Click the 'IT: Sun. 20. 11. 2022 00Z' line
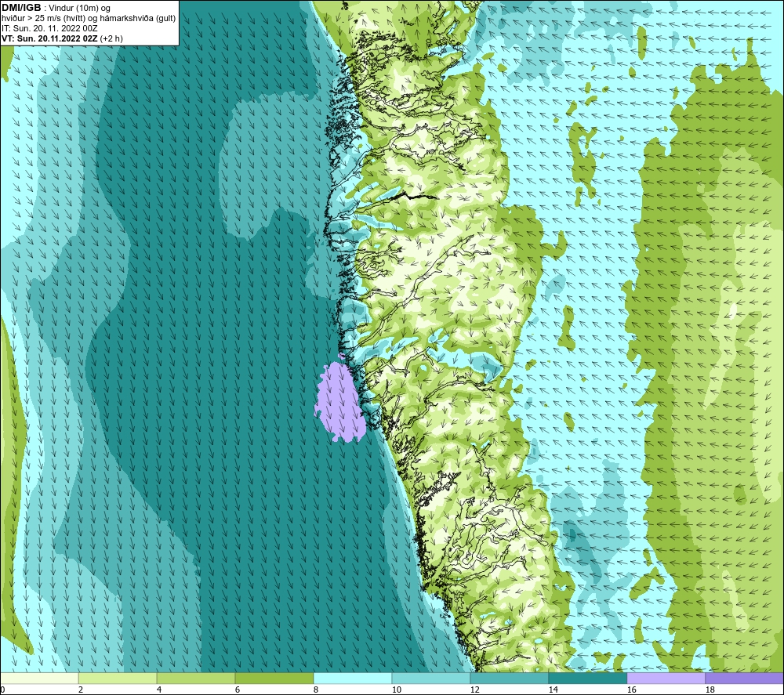The image size is (784, 695). (x=49, y=28)
